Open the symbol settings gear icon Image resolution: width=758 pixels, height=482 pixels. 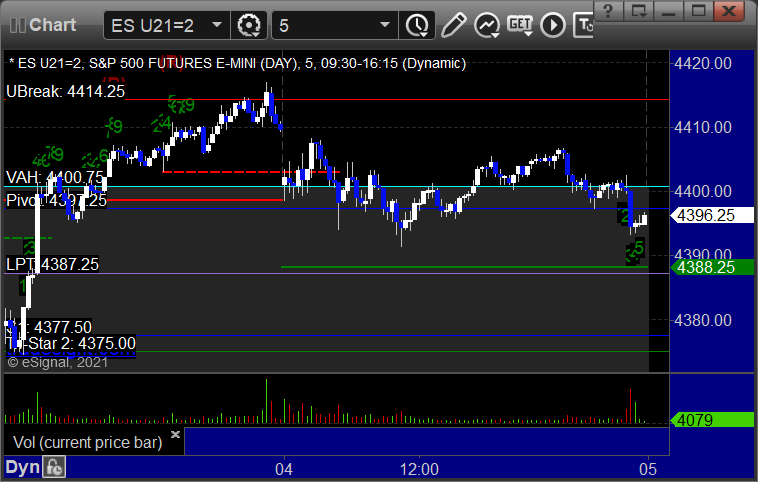(249, 25)
